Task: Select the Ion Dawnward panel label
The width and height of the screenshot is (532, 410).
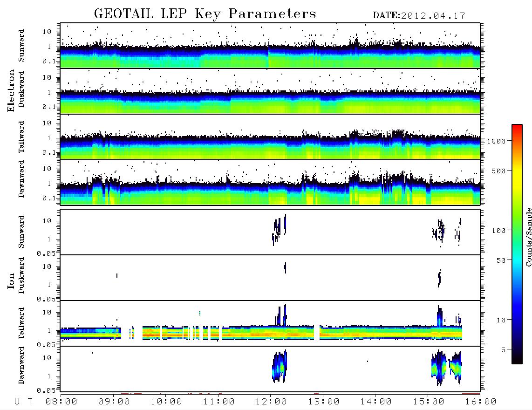Action: 21,365
